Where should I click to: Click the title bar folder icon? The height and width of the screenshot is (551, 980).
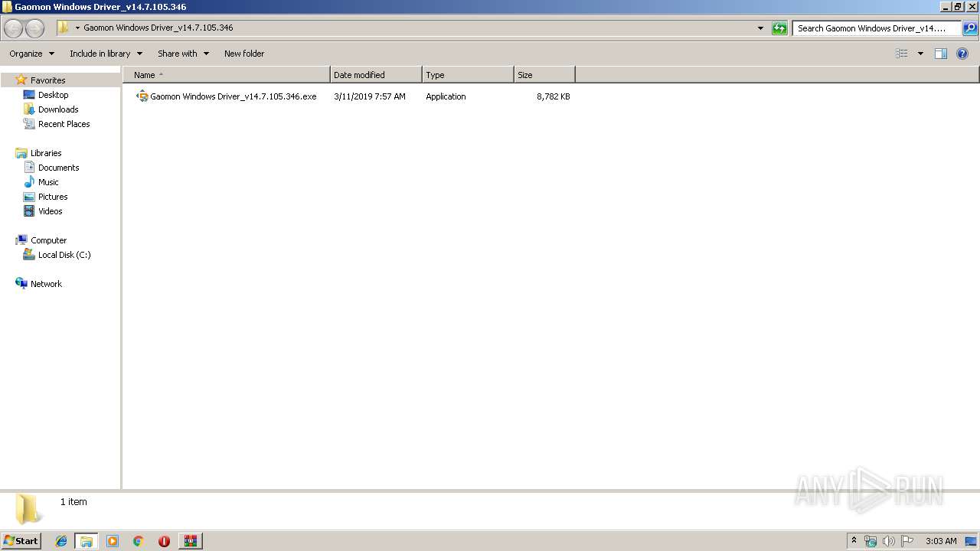(x=7, y=7)
